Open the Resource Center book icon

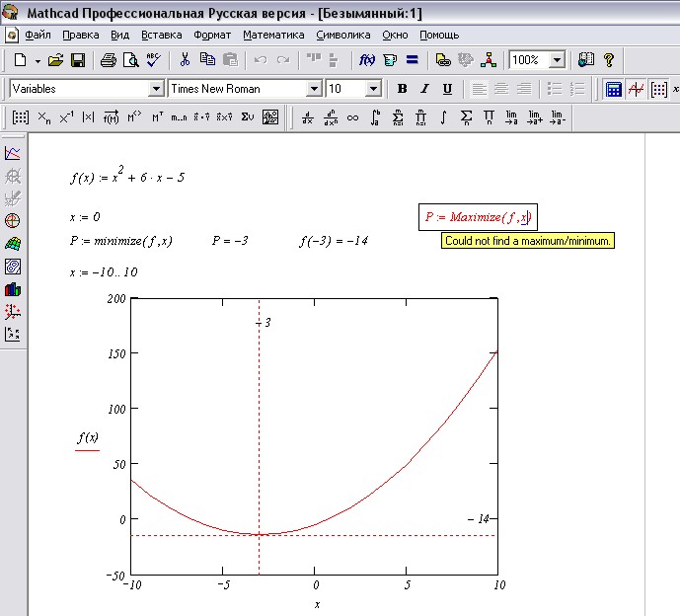point(586,60)
